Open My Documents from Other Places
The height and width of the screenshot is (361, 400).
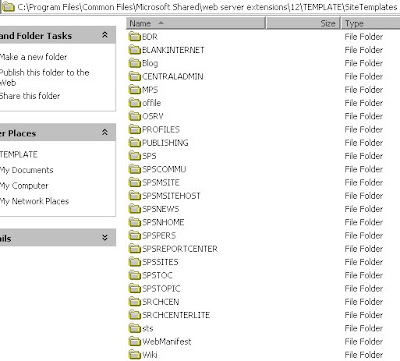(27, 170)
